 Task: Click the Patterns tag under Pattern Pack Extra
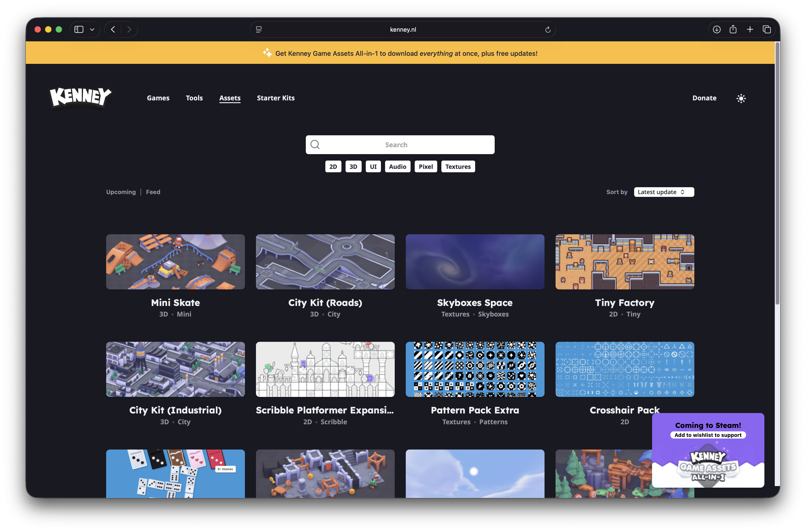[x=493, y=422]
